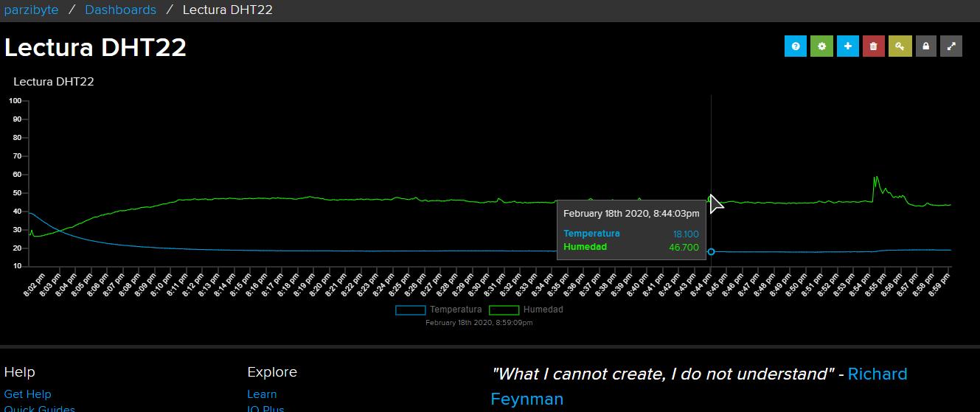Viewport: 980px width, 412px height.
Task: Click the green Humedad legend swatch
Action: pos(504,310)
